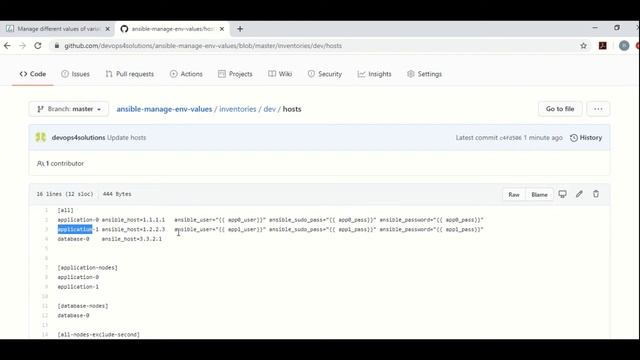Open the Security tab
This screenshot has height=360, width=640.
[325, 74]
